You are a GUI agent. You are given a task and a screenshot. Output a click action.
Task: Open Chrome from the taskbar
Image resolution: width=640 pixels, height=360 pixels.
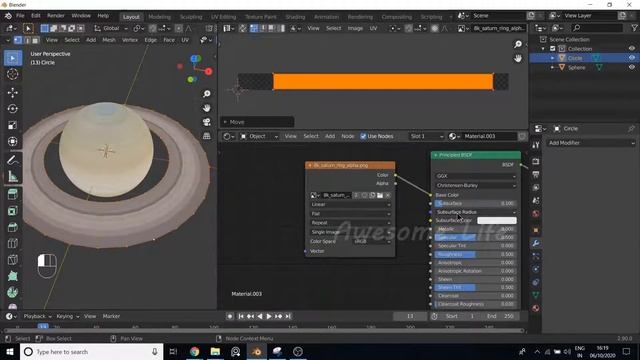tap(195, 352)
